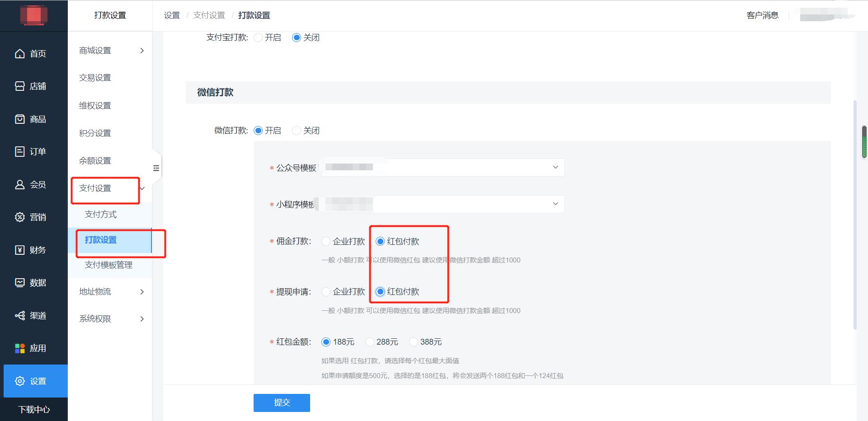Enable Alipay payout 开启 radio

[x=259, y=37]
